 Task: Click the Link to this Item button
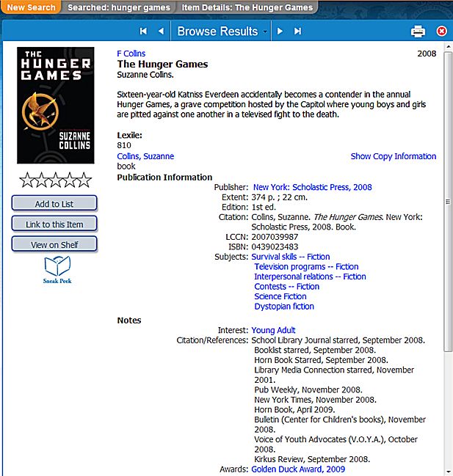(54, 224)
